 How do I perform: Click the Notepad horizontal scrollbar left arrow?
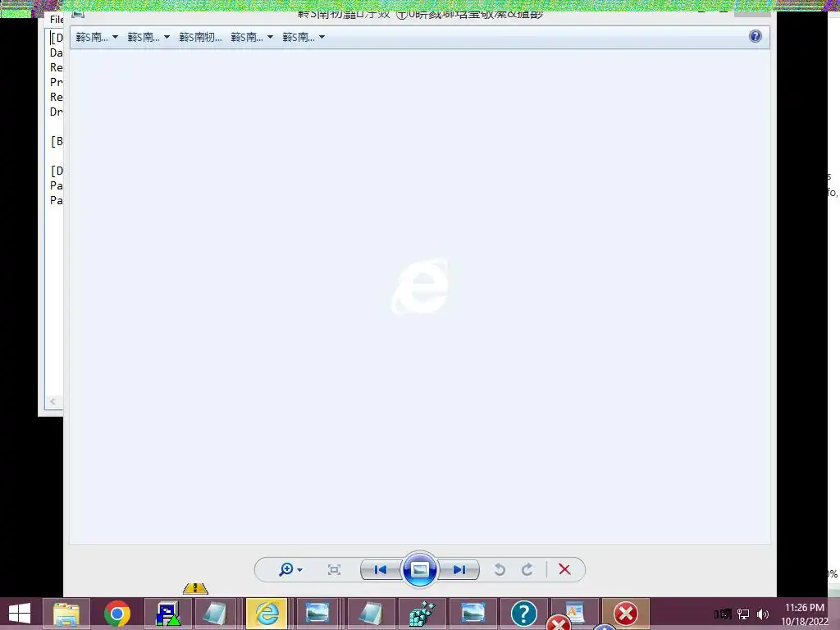(x=52, y=401)
